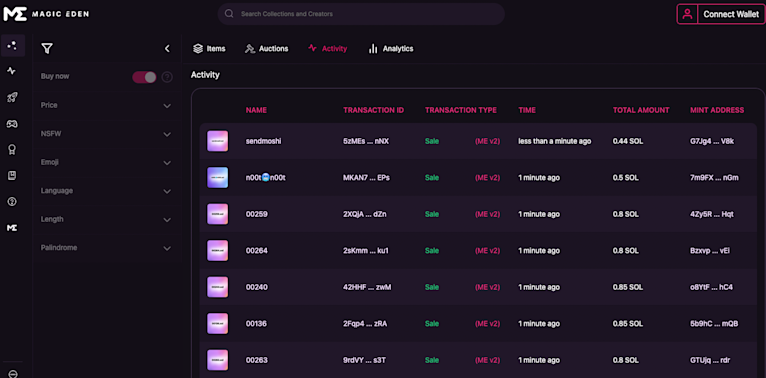Click the Buy now info help icon
This screenshot has height=378, width=766.
point(167,77)
